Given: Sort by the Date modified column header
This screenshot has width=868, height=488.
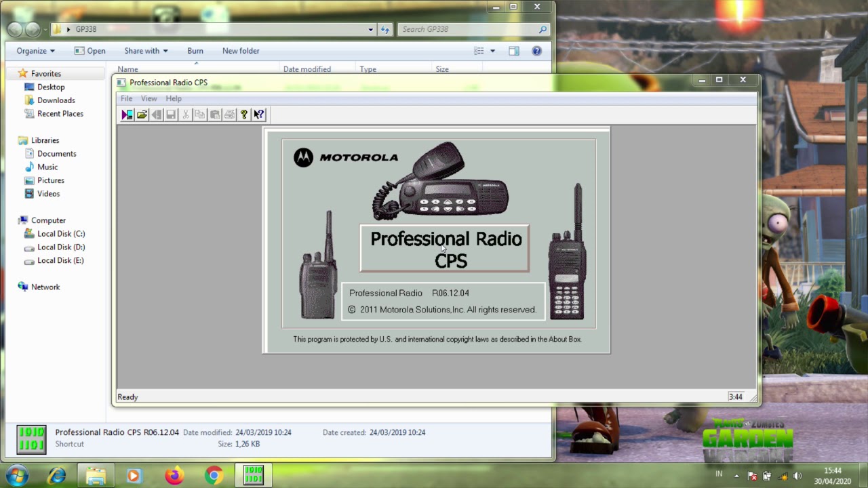Looking at the screenshot, I should (307, 69).
